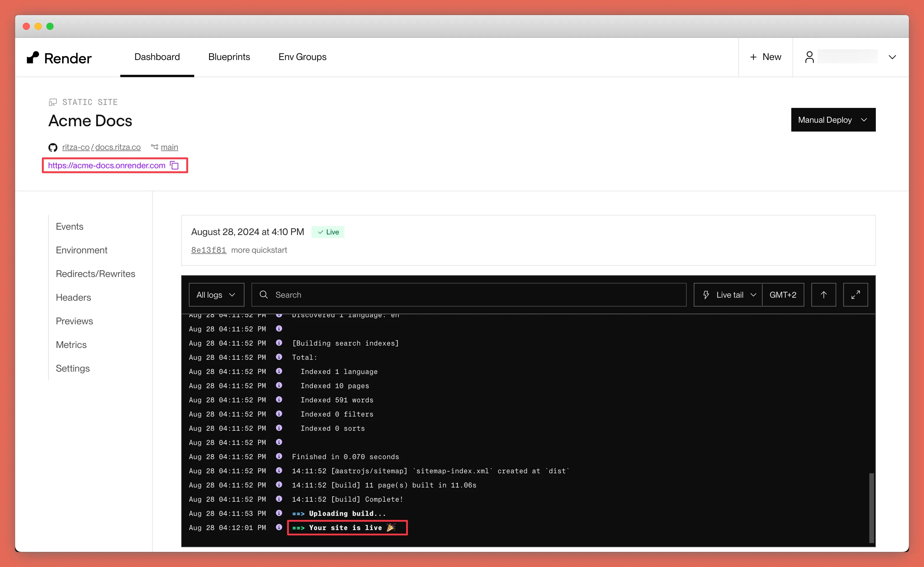Click info icon on sitemap-index.xml row
Screen dimensions: 924x567
tap(279, 471)
